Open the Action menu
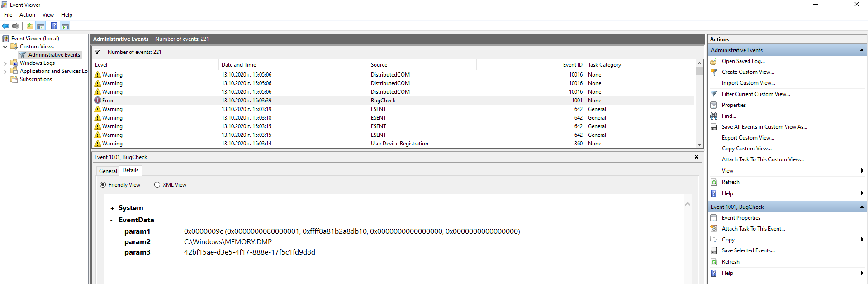Viewport: 868px width, 284px height. pyautogui.click(x=27, y=15)
